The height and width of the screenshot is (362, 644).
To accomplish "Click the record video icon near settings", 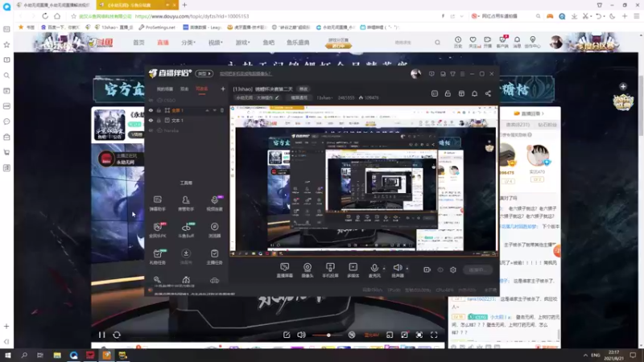I will click(x=427, y=269).
